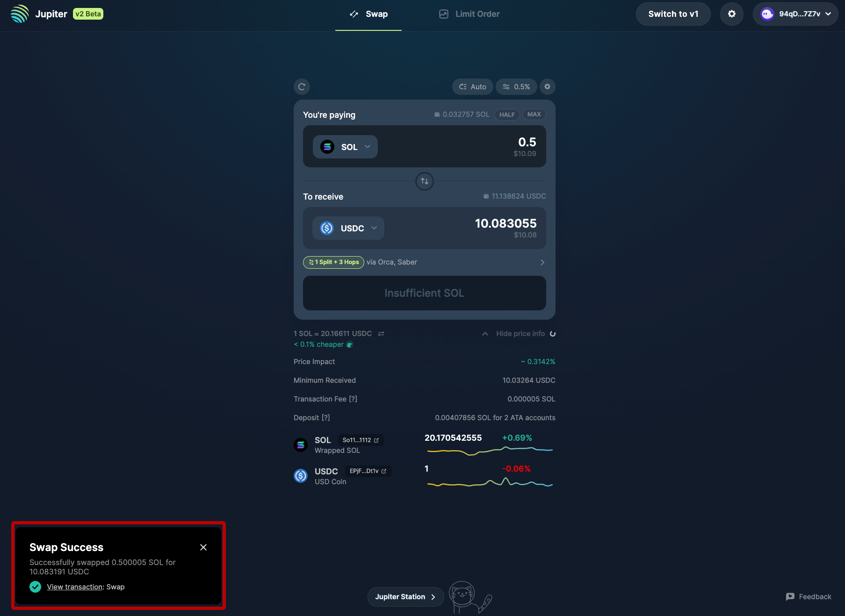Click the 0.032757 SOL wallet balance
This screenshot has width=845, height=616.
click(x=462, y=115)
